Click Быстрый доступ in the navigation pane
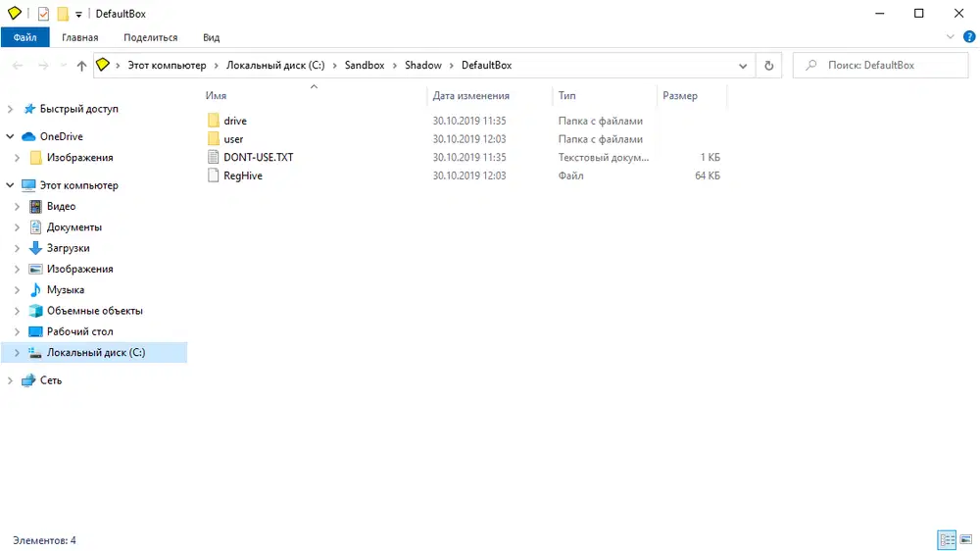Viewport: 980px width, 551px height. 78,109
